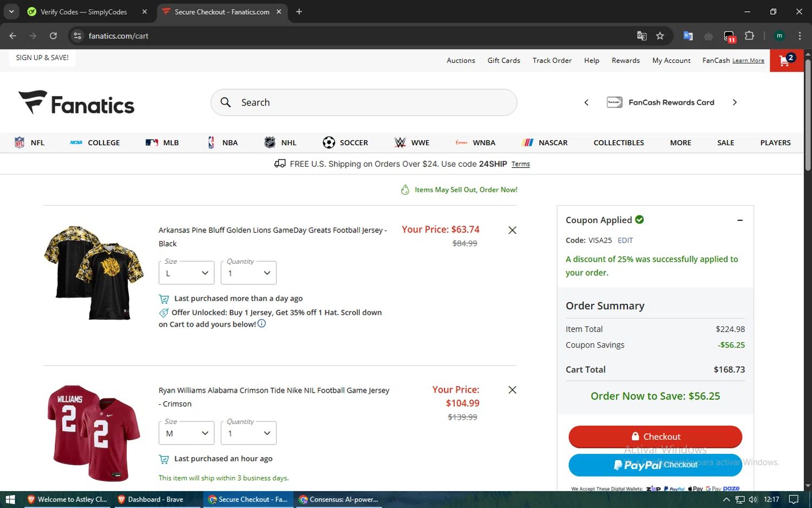
Task: Bookmark this page with star icon
Action: (x=660, y=36)
